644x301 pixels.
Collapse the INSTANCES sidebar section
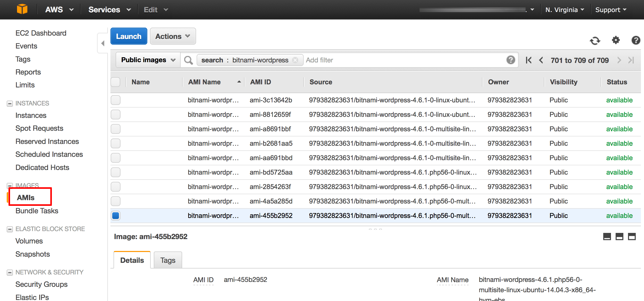[x=10, y=103]
